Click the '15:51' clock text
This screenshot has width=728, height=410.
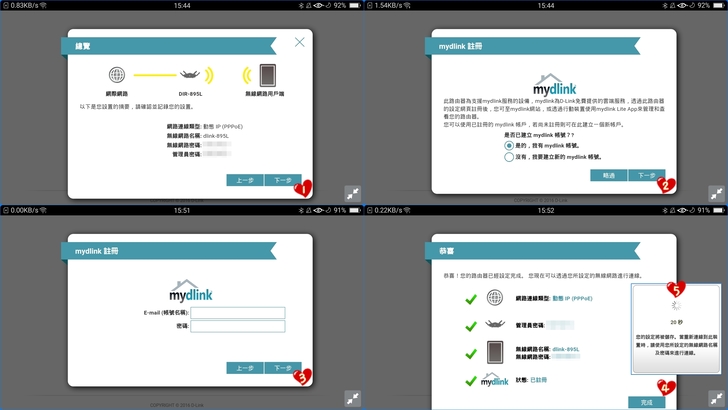pos(182,210)
